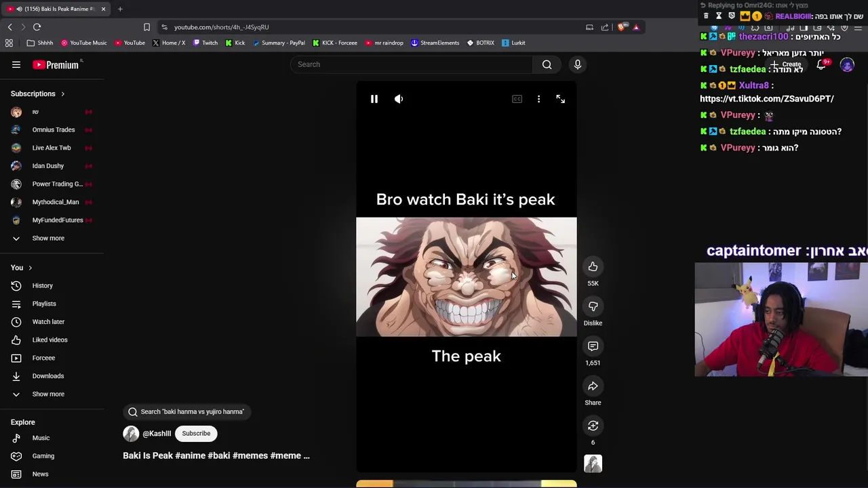Open the YouTube guide hamburger menu
The image size is (868, 488).
click(x=16, y=64)
